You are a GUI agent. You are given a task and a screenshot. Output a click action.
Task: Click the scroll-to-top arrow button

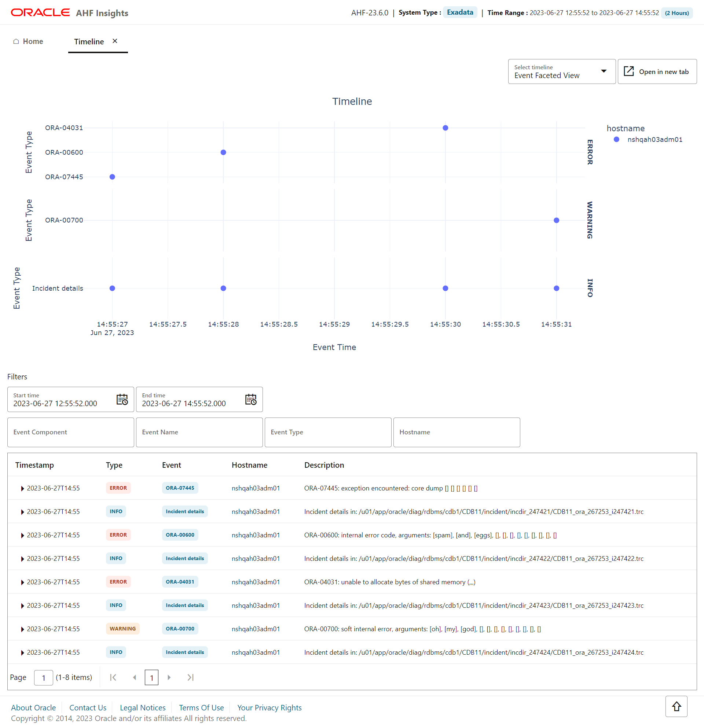pyautogui.click(x=676, y=706)
